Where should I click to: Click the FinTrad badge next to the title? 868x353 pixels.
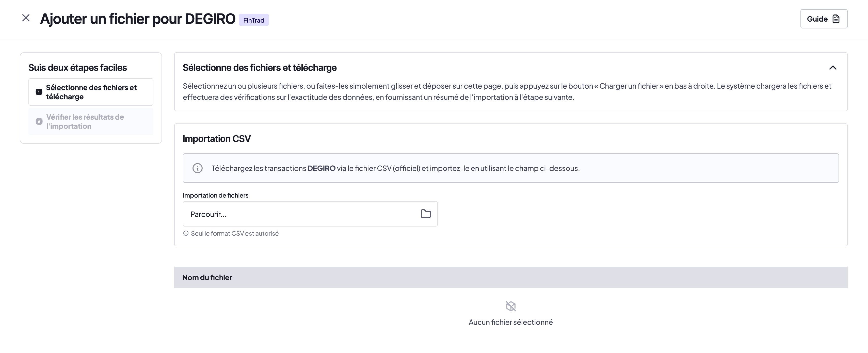point(254,20)
